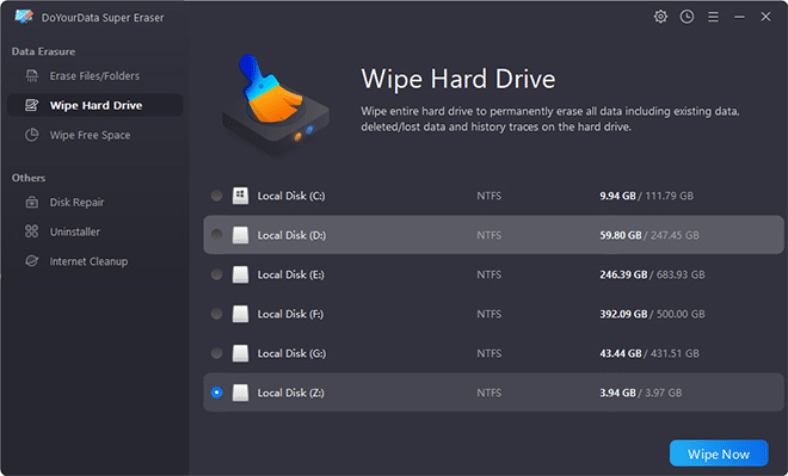Image resolution: width=788 pixels, height=476 pixels.
Task: Select radio button for Local Disk (D:)
Action: pyautogui.click(x=217, y=234)
